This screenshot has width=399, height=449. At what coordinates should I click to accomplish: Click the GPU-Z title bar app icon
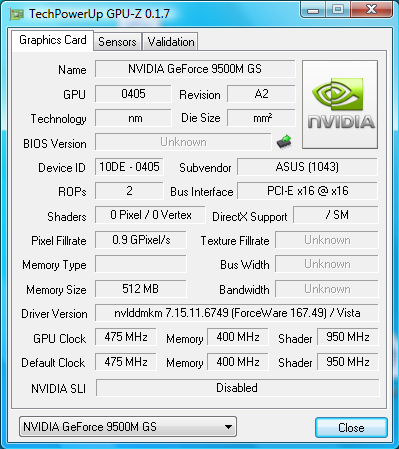coord(17,14)
